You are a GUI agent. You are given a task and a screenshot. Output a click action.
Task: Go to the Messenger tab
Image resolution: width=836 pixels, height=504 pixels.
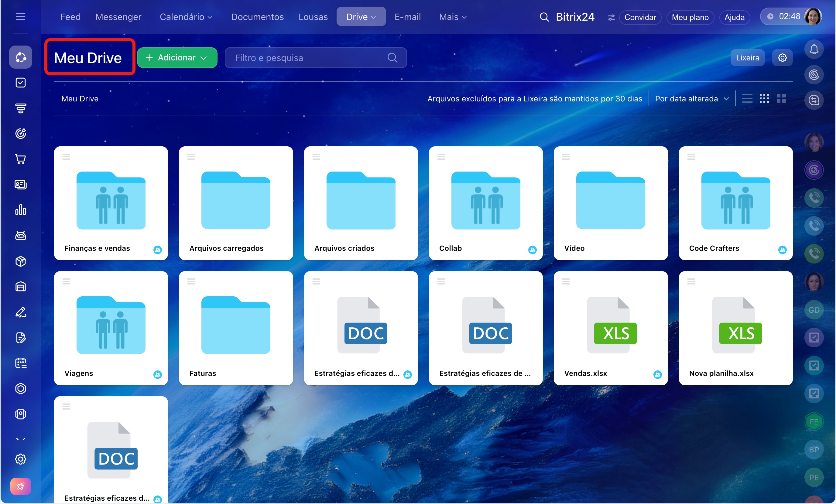[x=118, y=17]
